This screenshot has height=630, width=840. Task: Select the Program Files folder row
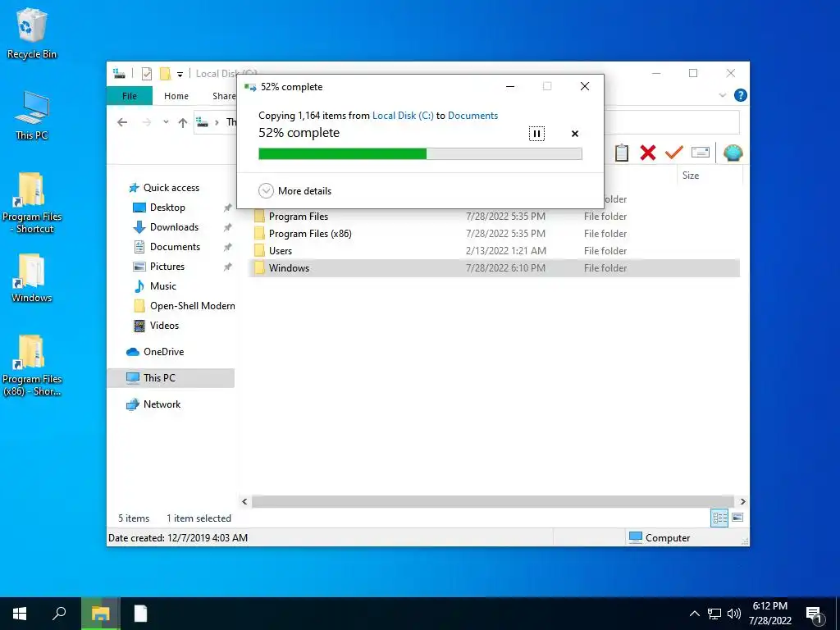[x=495, y=217]
